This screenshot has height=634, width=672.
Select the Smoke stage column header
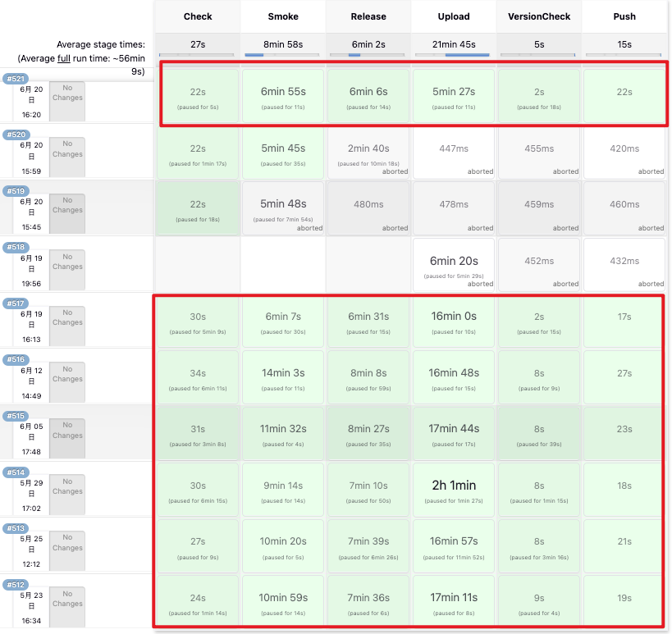click(x=283, y=16)
